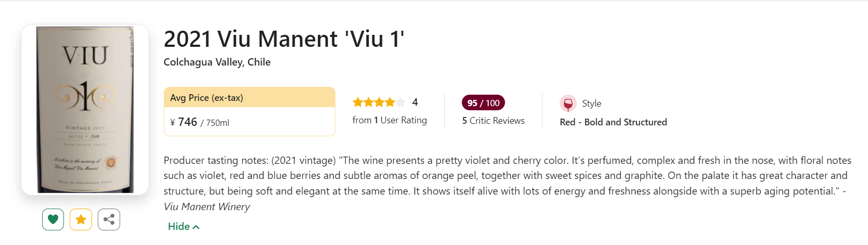Click the green heart favorite icon
Image resolution: width=868 pixels, height=245 pixels.
[53, 220]
